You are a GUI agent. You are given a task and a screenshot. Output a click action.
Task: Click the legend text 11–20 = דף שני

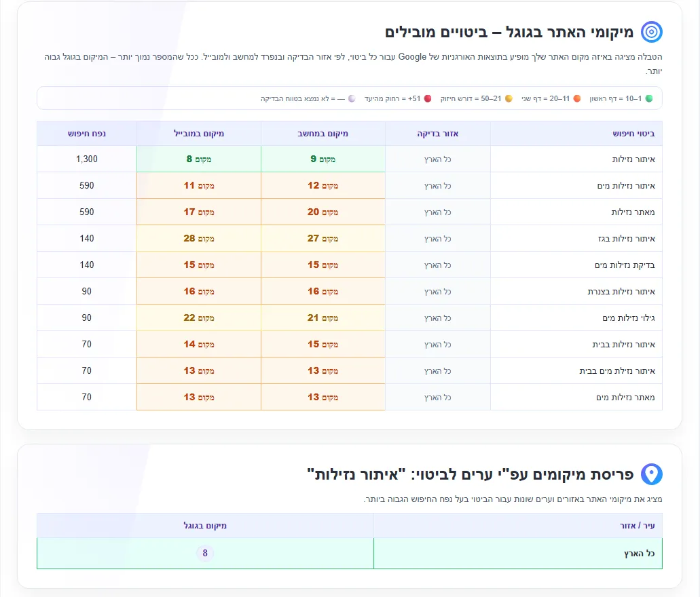point(545,98)
